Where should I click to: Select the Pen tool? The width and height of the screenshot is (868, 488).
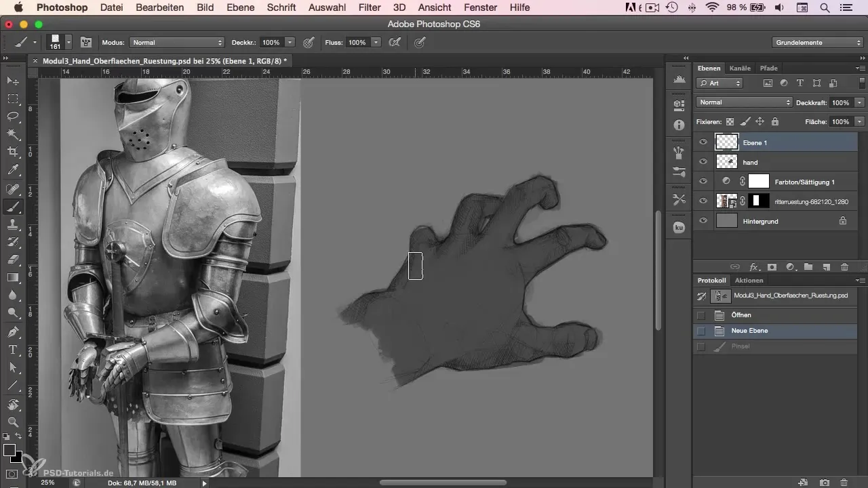click(13, 332)
